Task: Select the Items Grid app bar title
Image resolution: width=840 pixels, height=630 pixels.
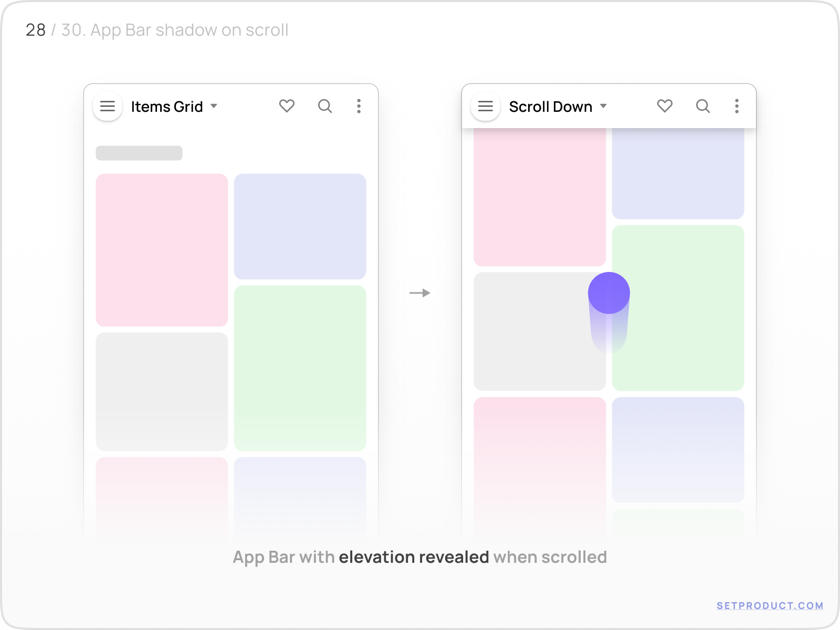Action: [166, 107]
